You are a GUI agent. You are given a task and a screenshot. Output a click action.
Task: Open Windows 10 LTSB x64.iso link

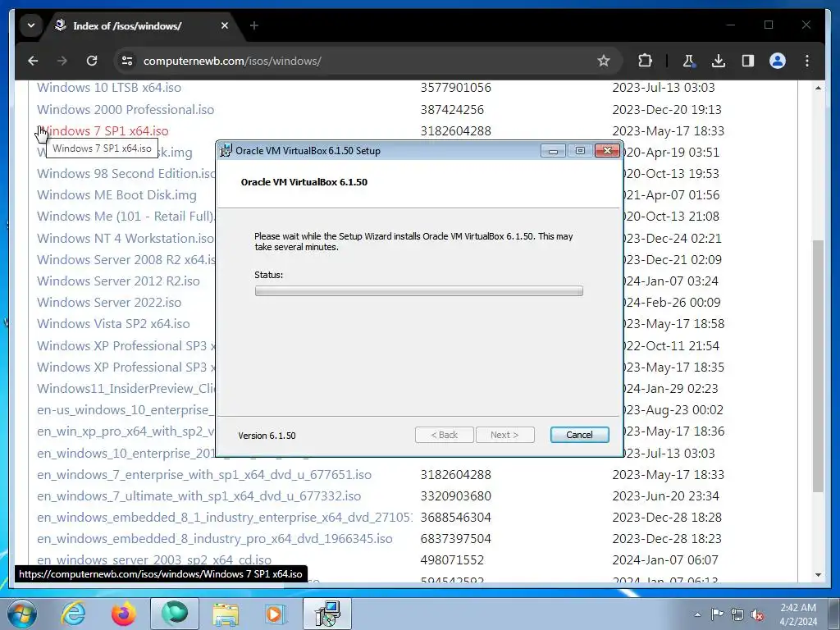(x=109, y=87)
